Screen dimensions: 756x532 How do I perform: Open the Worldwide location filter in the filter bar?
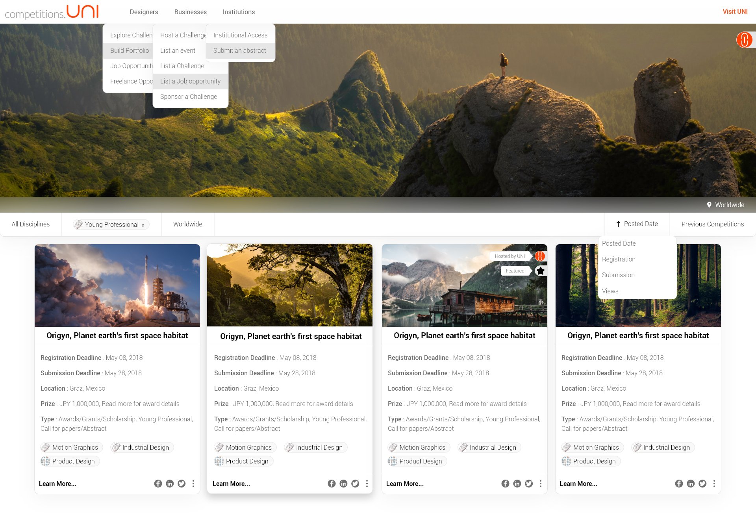(x=188, y=224)
